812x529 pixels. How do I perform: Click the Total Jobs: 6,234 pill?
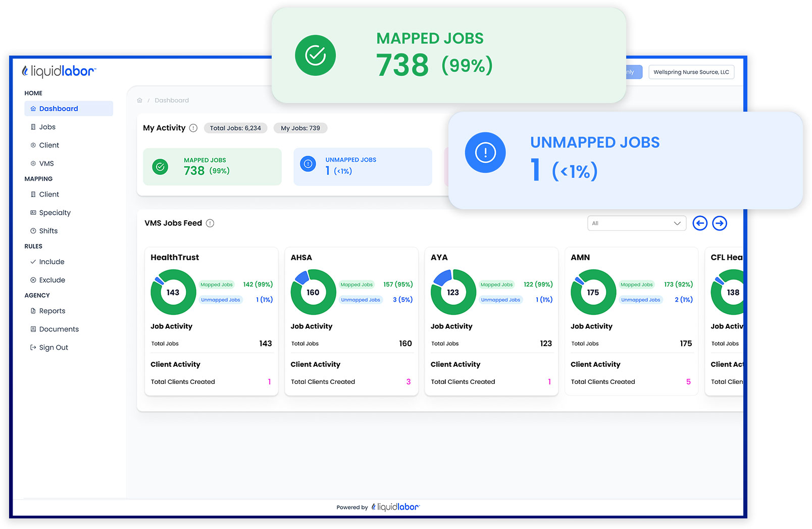tap(235, 128)
